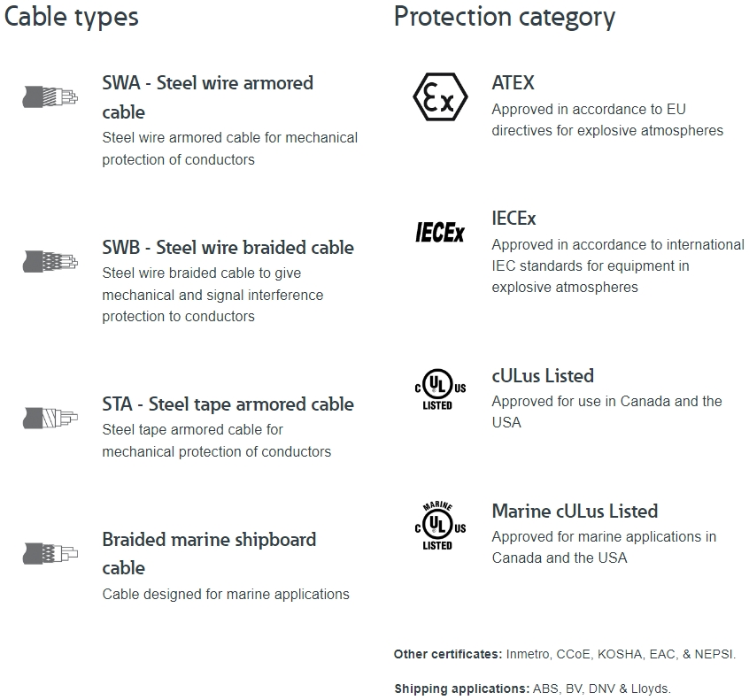Click the Marine cULus Listed logo
This screenshot has height=700, width=749.
(440, 526)
